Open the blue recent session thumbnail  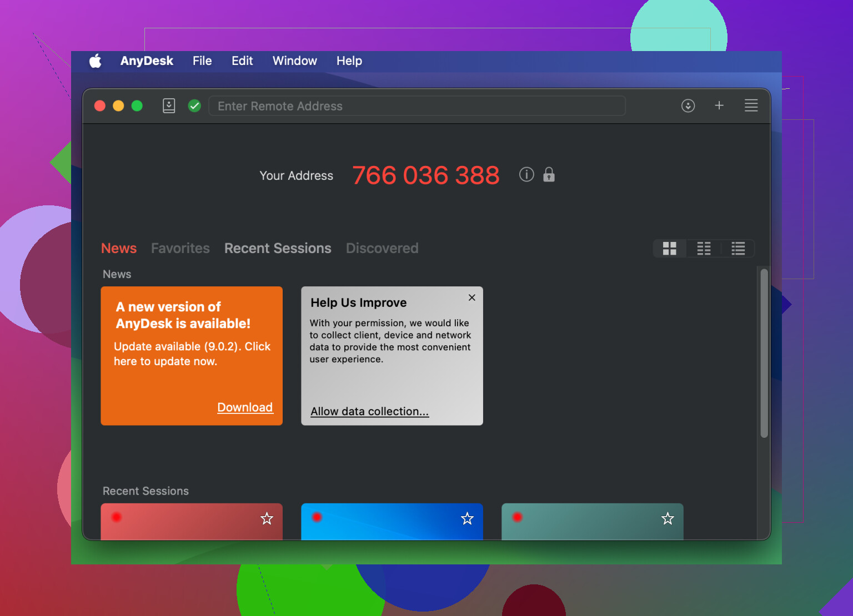tap(392, 522)
